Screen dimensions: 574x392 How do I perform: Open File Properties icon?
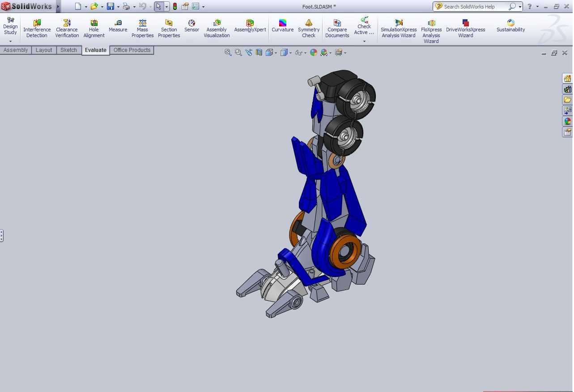(x=185, y=6)
